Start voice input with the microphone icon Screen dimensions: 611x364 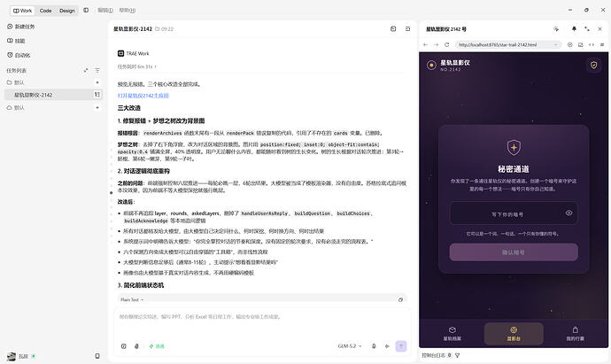click(x=374, y=346)
